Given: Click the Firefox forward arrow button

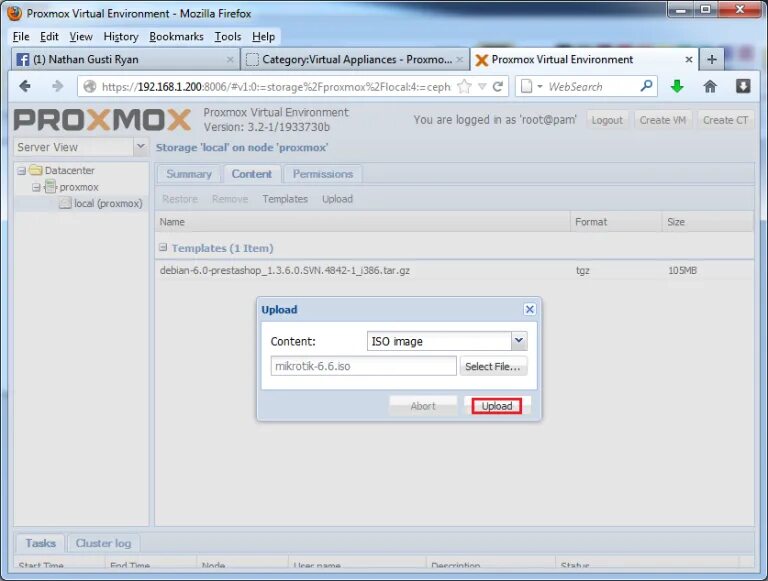Looking at the screenshot, I should 58,87.
